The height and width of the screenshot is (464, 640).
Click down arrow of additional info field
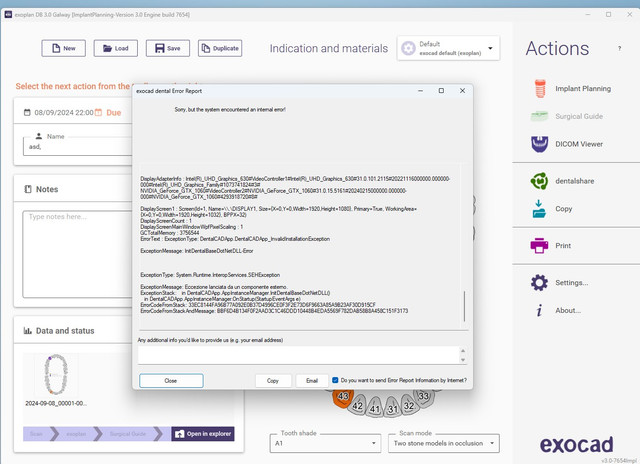click(x=463, y=360)
